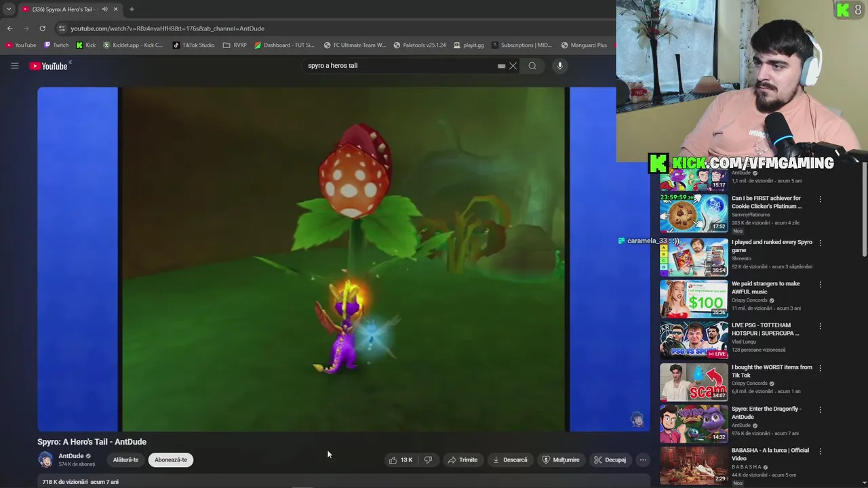Go to the YouTube home logo
The width and height of the screenshot is (868, 488).
(49, 66)
